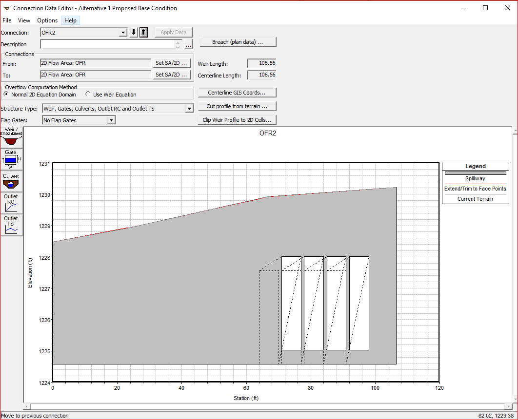Open the Culvert editor
This screenshot has height=420, width=518.
[x=11, y=181]
